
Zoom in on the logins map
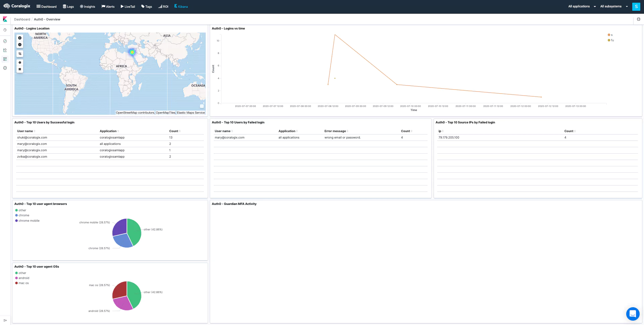(20, 38)
